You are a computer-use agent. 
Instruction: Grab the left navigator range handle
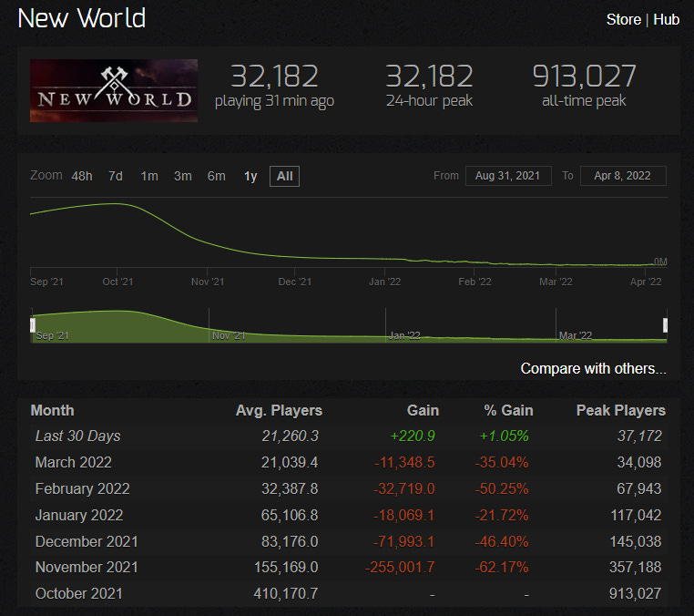pos(33,325)
